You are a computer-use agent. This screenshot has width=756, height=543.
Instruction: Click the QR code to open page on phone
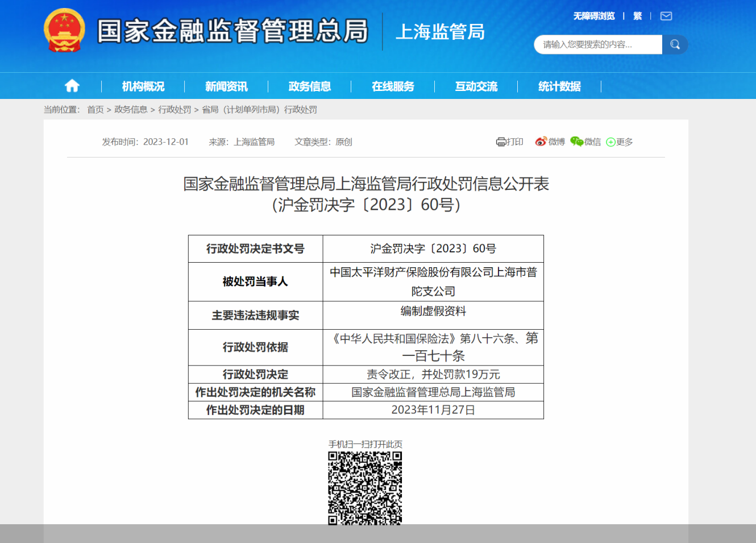(x=365, y=489)
